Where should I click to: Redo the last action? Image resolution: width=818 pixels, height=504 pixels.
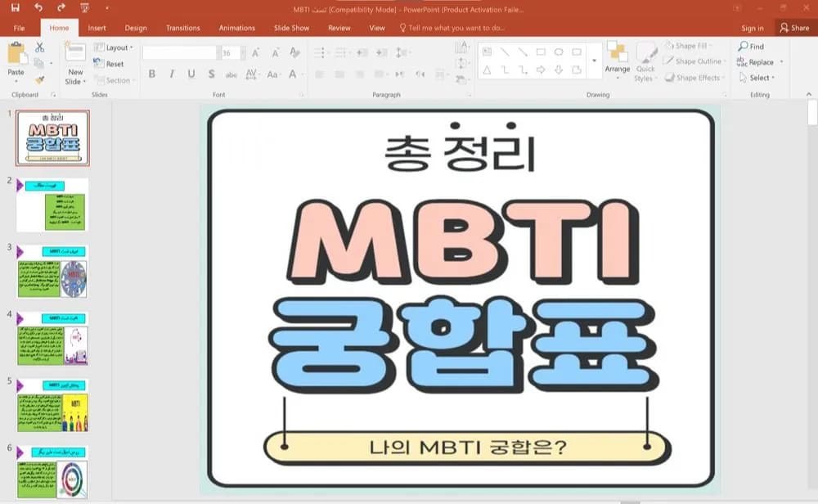pyautogui.click(x=61, y=8)
